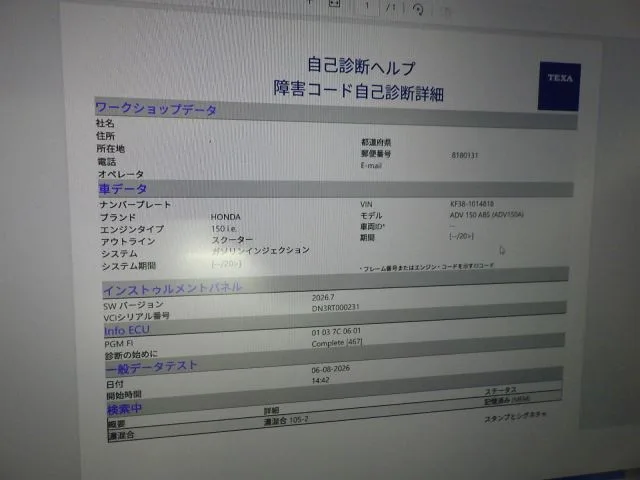Click the ブランド label

tap(118, 217)
